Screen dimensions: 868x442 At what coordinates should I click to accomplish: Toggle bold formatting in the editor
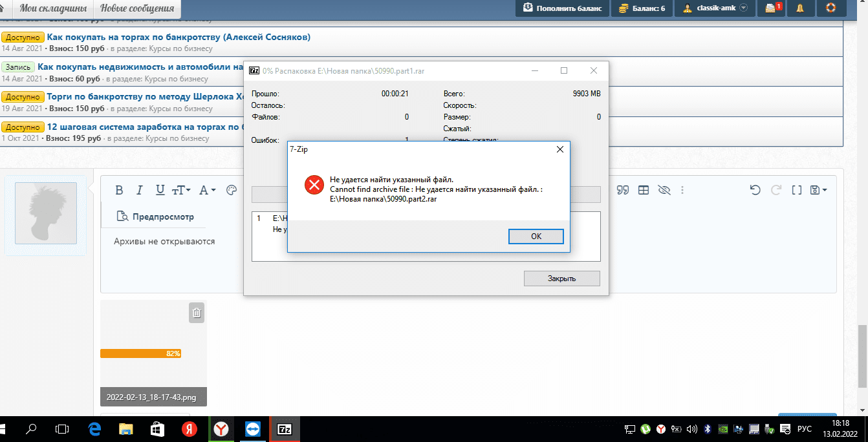[x=119, y=190]
